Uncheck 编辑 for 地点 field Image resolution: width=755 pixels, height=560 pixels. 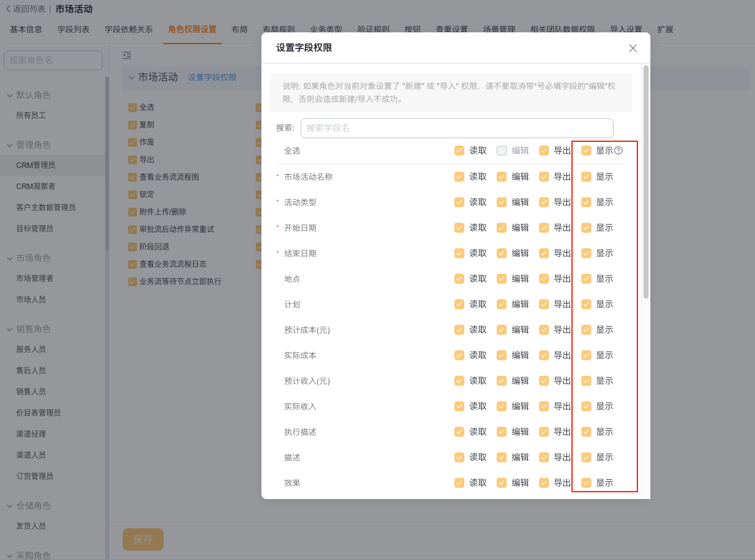point(502,279)
